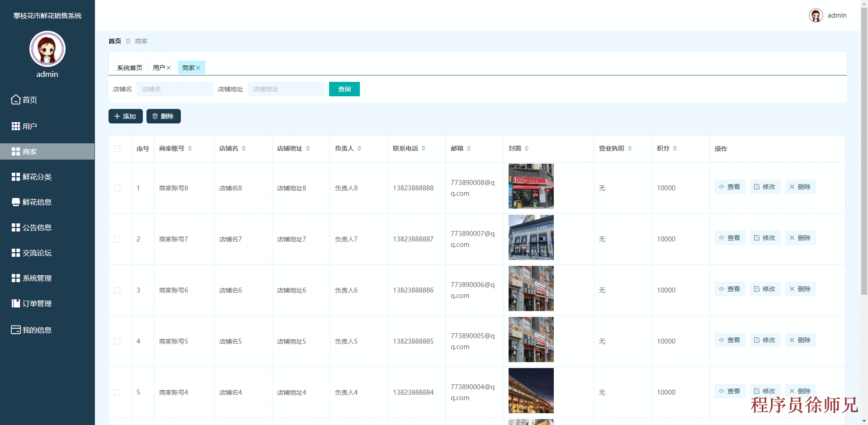Select the 首页 home icon in the sidebar

[x=15, y=99]
